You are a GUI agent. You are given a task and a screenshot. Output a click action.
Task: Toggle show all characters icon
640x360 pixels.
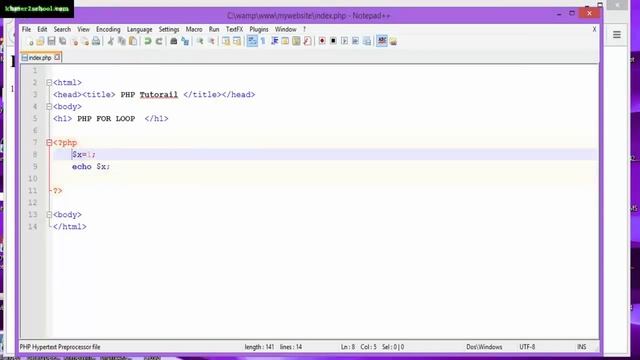click(x=263, y=41)
